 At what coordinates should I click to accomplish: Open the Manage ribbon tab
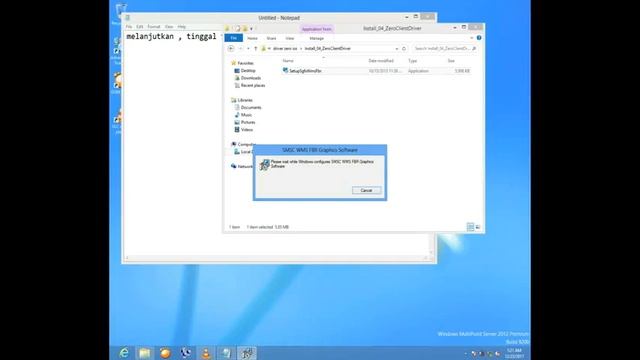pyautogui.click(x=316, y=38)
